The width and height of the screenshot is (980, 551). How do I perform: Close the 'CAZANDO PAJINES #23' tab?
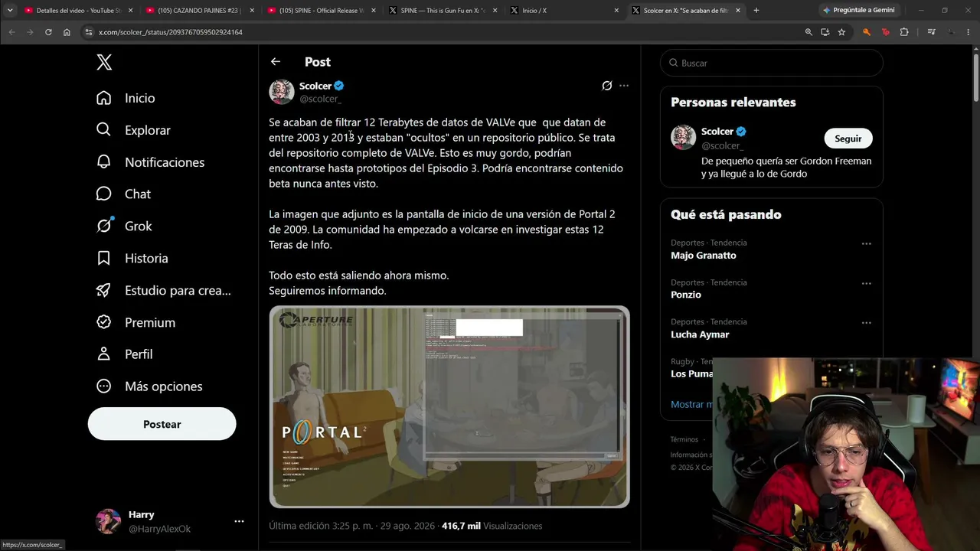point(252,11)
